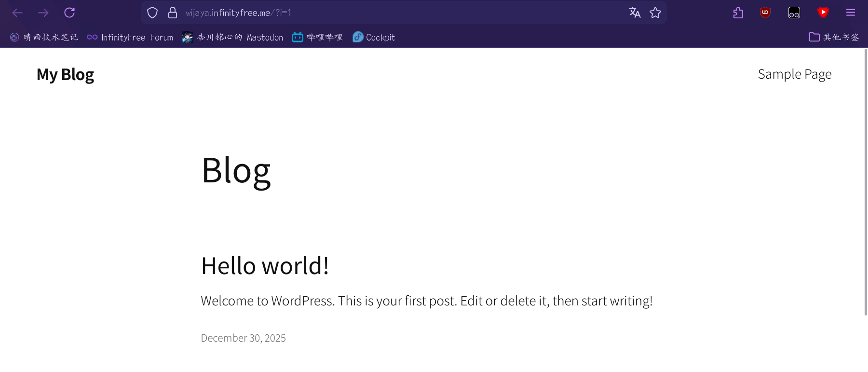This screenshot has height=372, width=868.
Task: Open the hamburger application menu
Action: tap(850, 13)
